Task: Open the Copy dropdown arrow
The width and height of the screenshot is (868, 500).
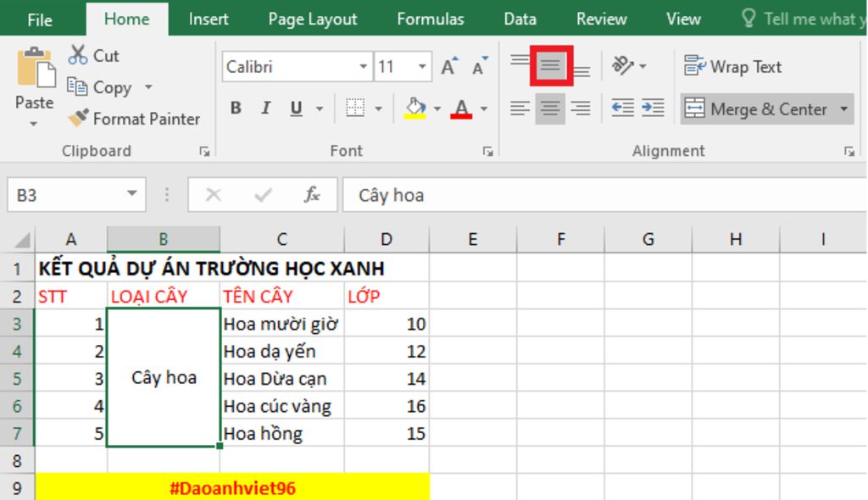Action: click(x=148, y=87)
